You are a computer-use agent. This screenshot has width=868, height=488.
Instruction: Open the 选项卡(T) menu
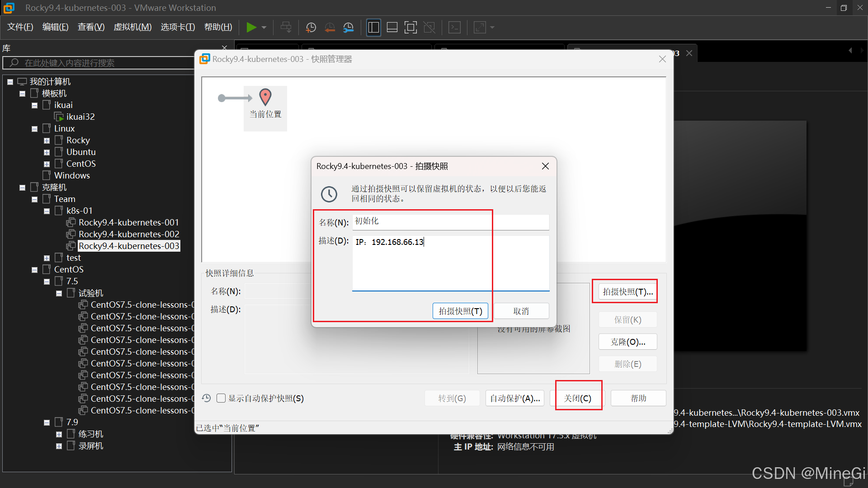click(x=178, y=27)
